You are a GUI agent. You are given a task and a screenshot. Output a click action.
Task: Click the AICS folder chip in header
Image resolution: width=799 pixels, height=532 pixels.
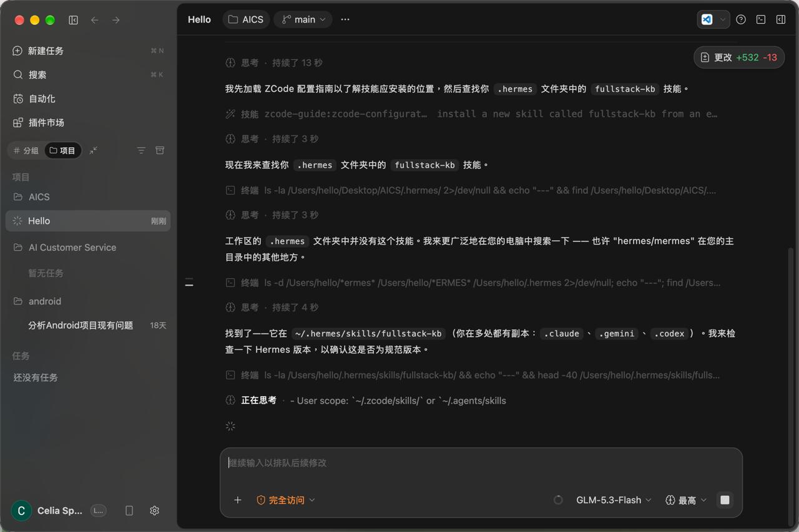click(246, 19)
